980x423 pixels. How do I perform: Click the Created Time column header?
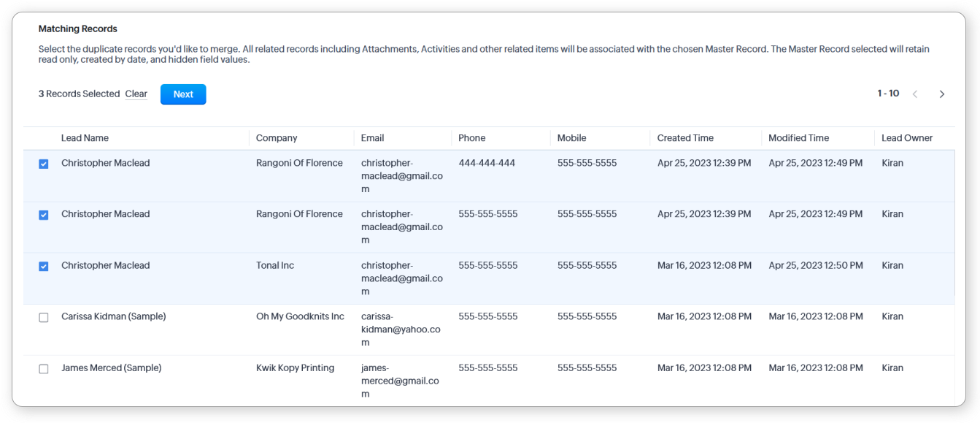[685, 138]
